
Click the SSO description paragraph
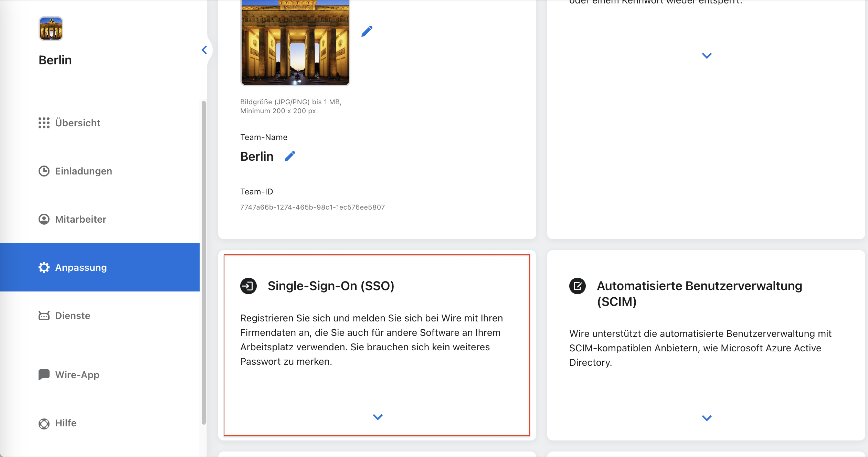(x=372, y=340)
